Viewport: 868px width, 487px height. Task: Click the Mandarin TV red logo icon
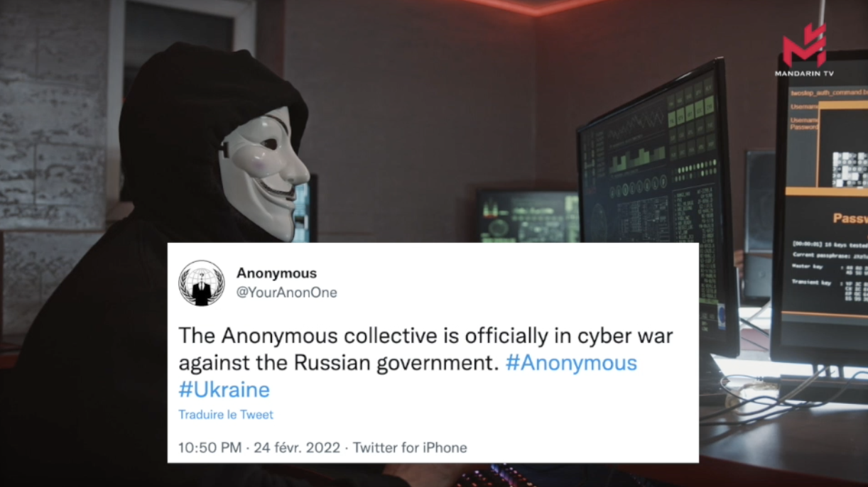(x=804, y=45)
